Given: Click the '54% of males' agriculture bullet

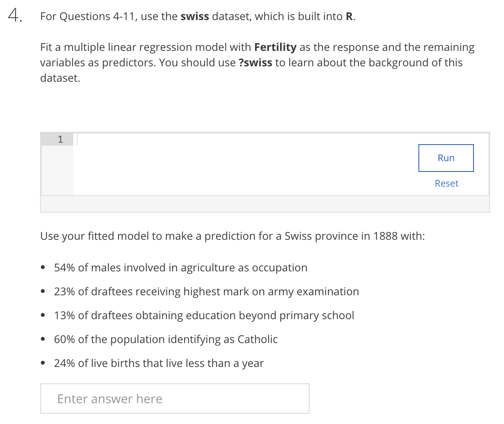Looking at the screenshot, I should [180, 268].
